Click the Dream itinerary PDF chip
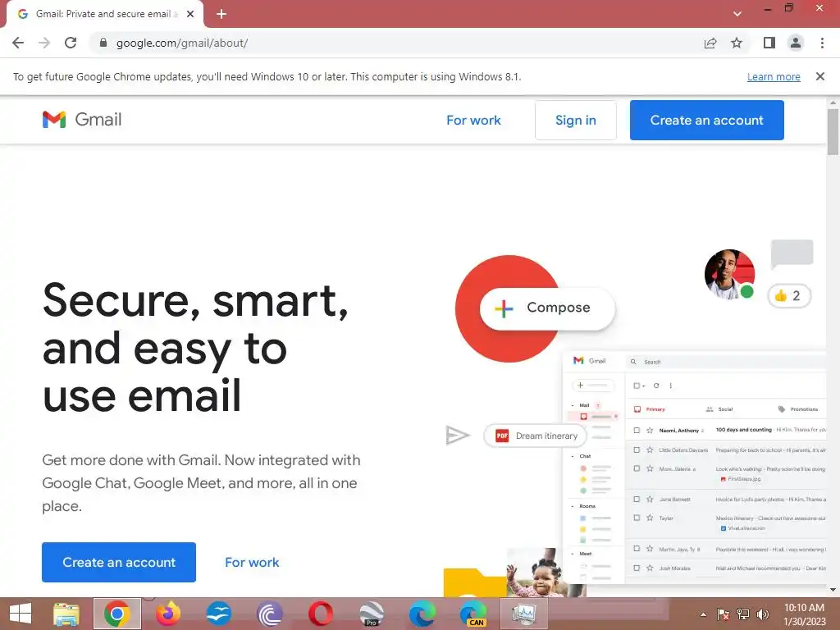Screen dimensions: 840x630 535,436
